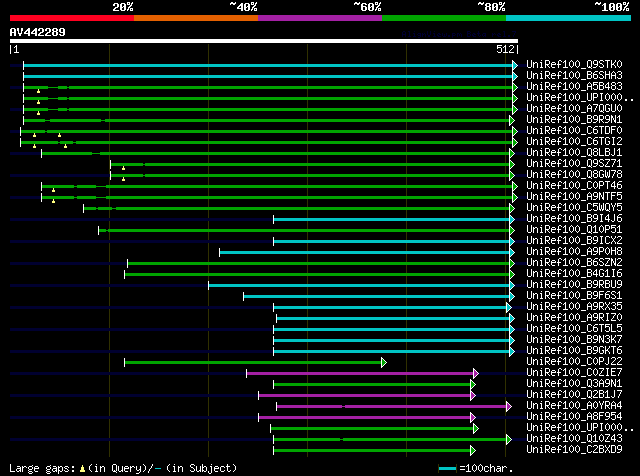
Task: Select the UniRef100_C0ZIE7 label
Action: (574, 373)
